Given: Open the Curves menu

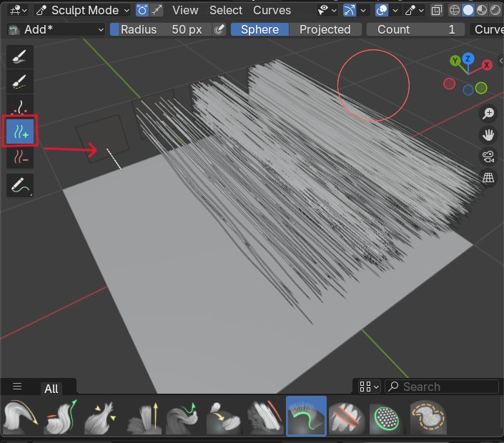Looking at the screenshot, I should click(272, 10).
